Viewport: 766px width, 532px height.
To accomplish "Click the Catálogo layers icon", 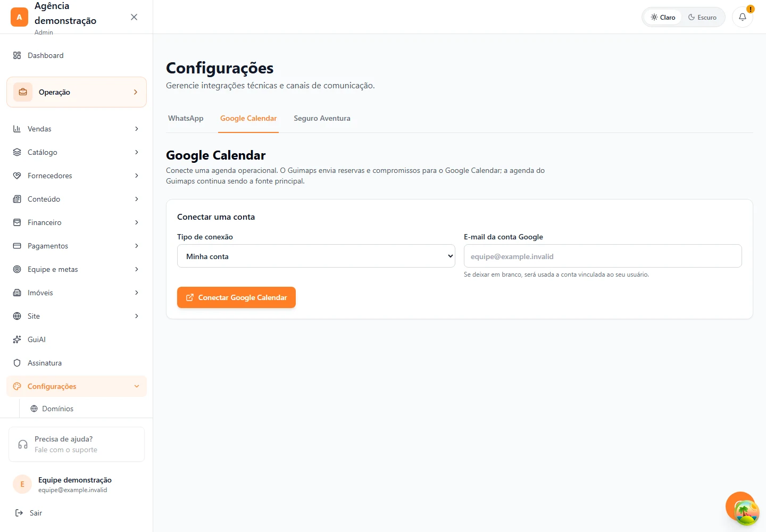I will [17, 152].
